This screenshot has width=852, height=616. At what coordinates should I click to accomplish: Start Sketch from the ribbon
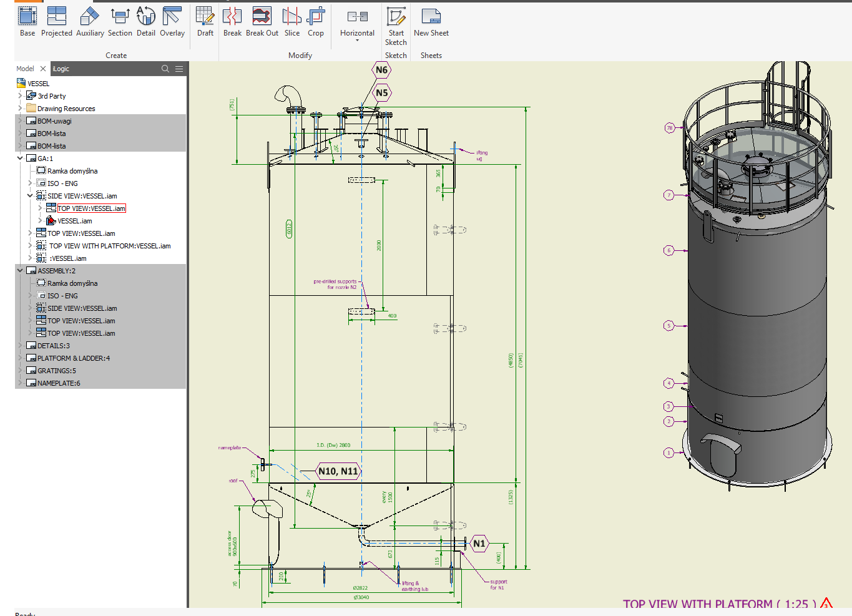tap(396, 26)
